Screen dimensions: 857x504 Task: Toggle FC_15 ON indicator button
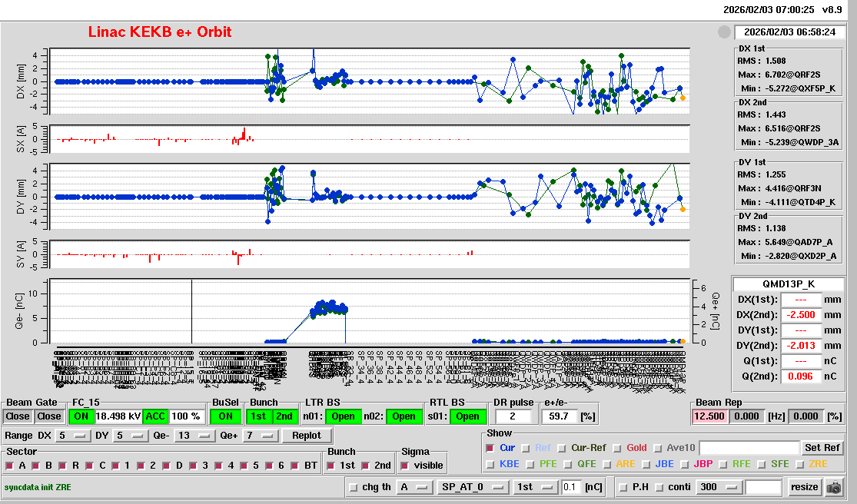point(81,416)
